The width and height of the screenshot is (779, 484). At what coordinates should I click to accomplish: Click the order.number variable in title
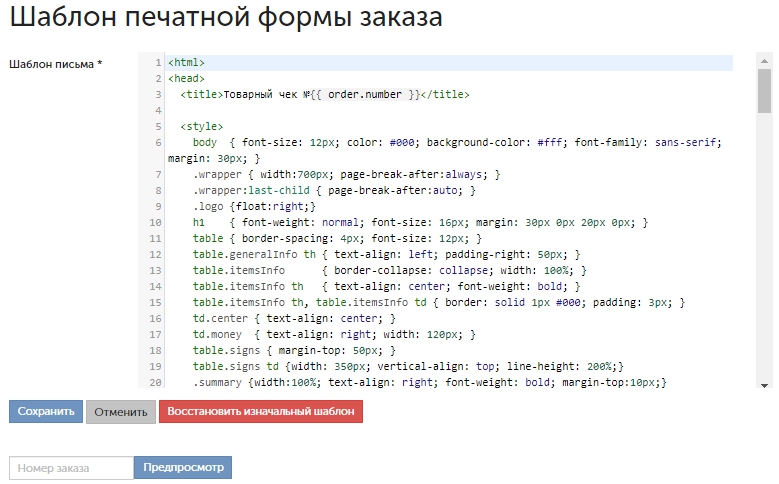point(365,94)
